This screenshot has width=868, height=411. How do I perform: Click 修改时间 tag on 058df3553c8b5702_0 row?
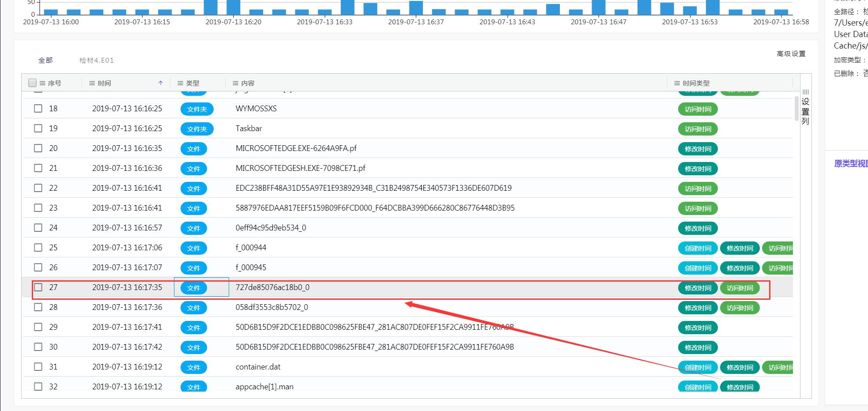point(698,308)
